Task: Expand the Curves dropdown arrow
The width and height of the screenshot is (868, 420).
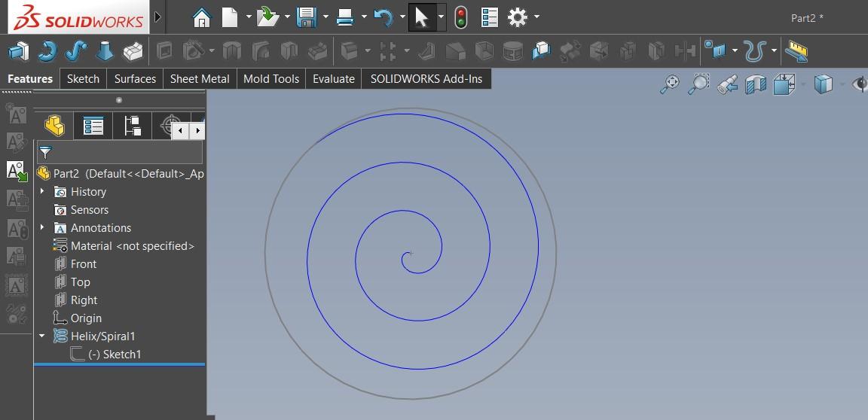Action: (x=774, y=51)
